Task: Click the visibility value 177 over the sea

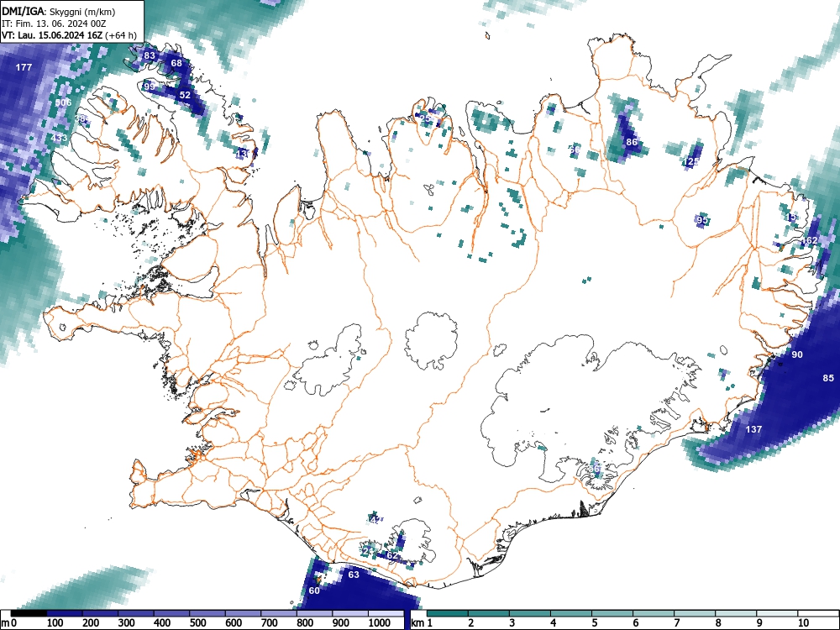Action: coord(24,67)
